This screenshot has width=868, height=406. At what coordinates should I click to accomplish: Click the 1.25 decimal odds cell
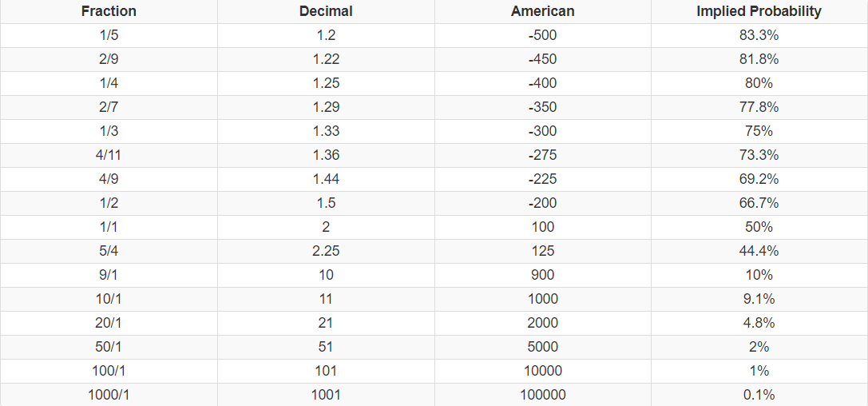click(x=326, y=83)
